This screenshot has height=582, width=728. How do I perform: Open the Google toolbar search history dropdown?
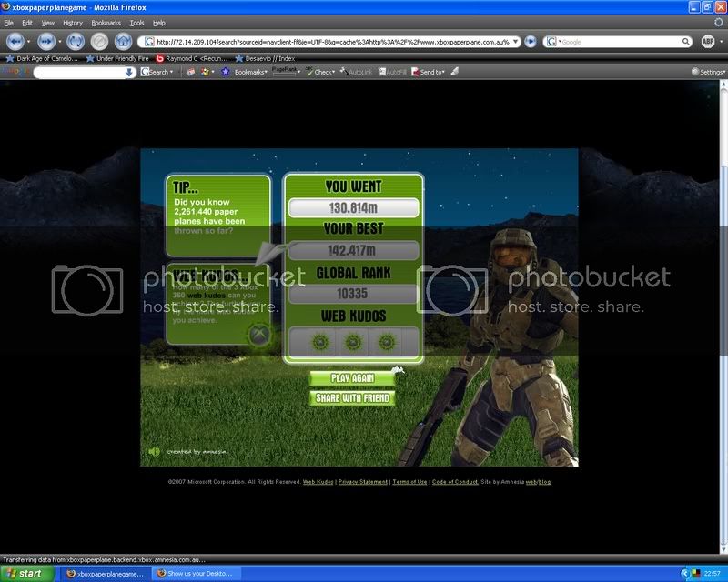(129, 72)
